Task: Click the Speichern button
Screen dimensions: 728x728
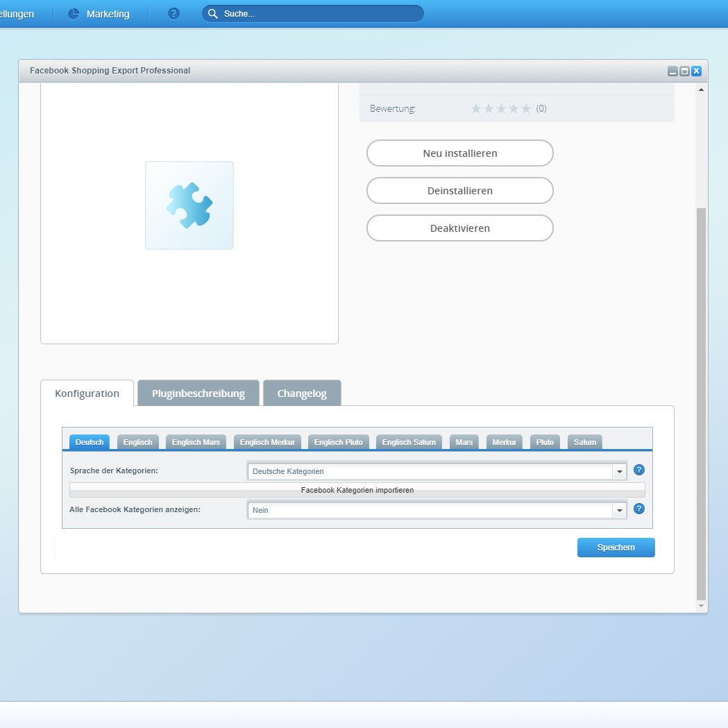Action: (616, 548)
